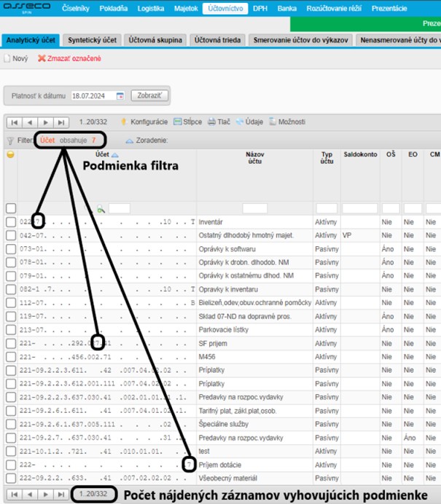This screenshot has height=504, width=441.
Task: Tick the checkbox for Príjem dotácie row
Action: [x=10, y=464]
